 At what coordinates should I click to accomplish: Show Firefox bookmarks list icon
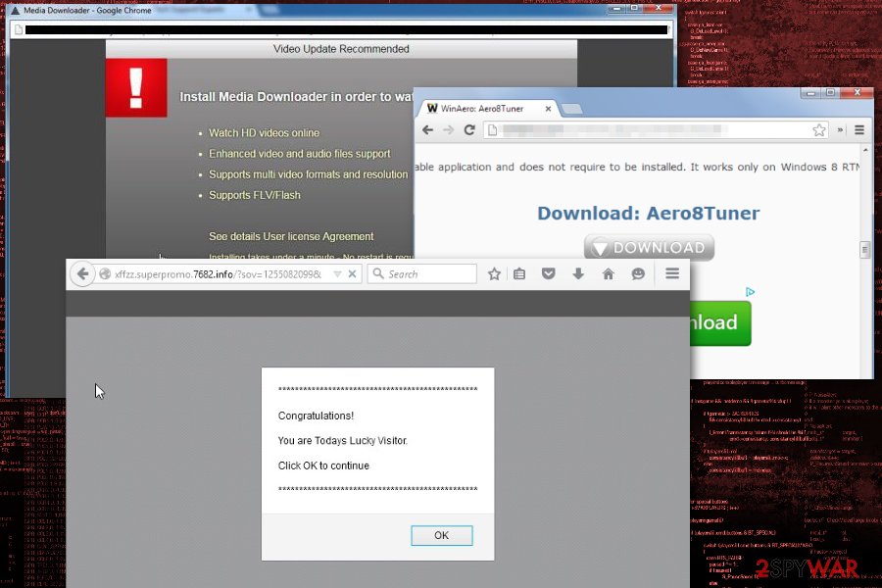click(x=519, y=274)
